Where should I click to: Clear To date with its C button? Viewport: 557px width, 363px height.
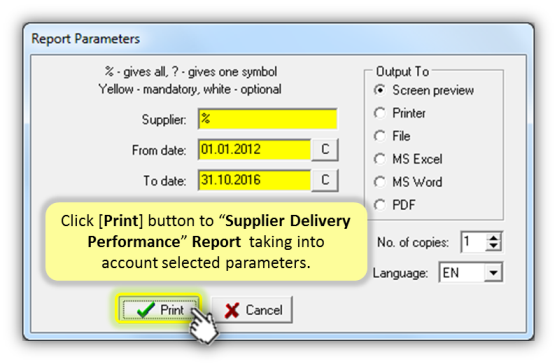coord(325,180)
